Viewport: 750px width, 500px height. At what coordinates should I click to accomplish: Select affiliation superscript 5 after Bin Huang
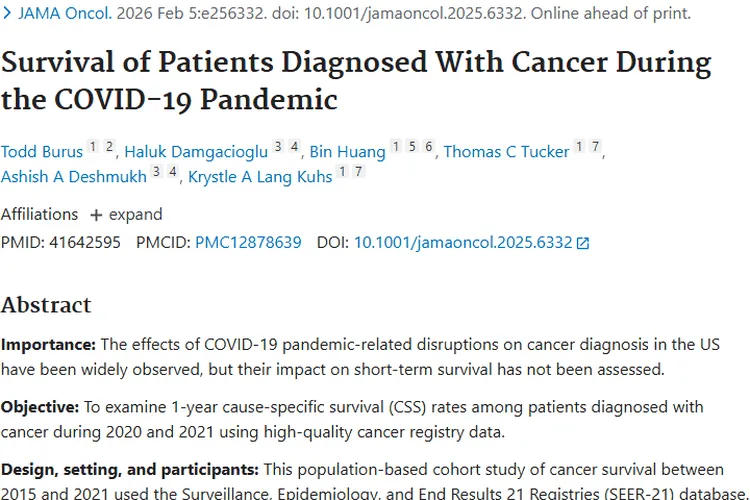pyautogui.click(x=412, y=147)
